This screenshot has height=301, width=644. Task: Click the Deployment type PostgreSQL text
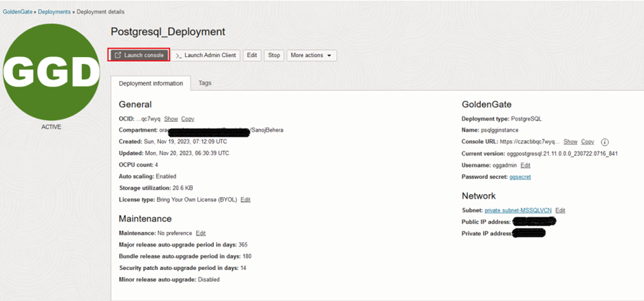click(x=526, y=119)
